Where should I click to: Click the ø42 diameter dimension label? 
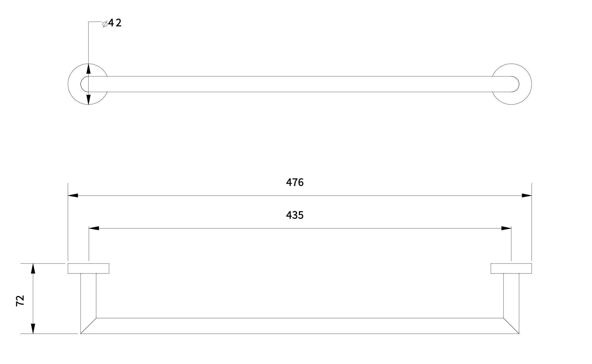[x=112, y=24]
